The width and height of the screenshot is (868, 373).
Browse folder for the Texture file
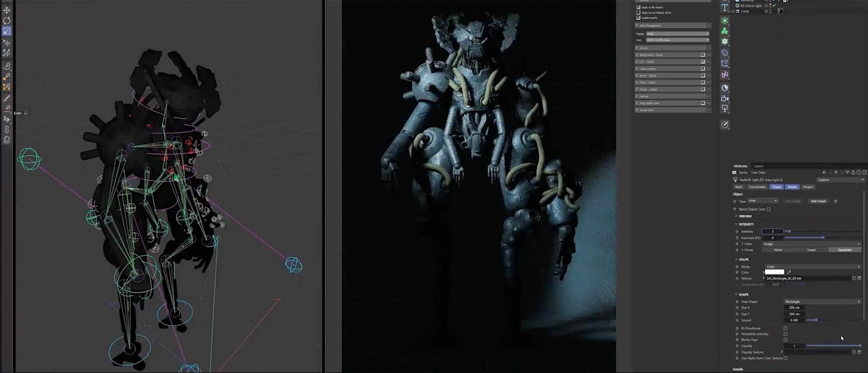(x=854, y=278)
